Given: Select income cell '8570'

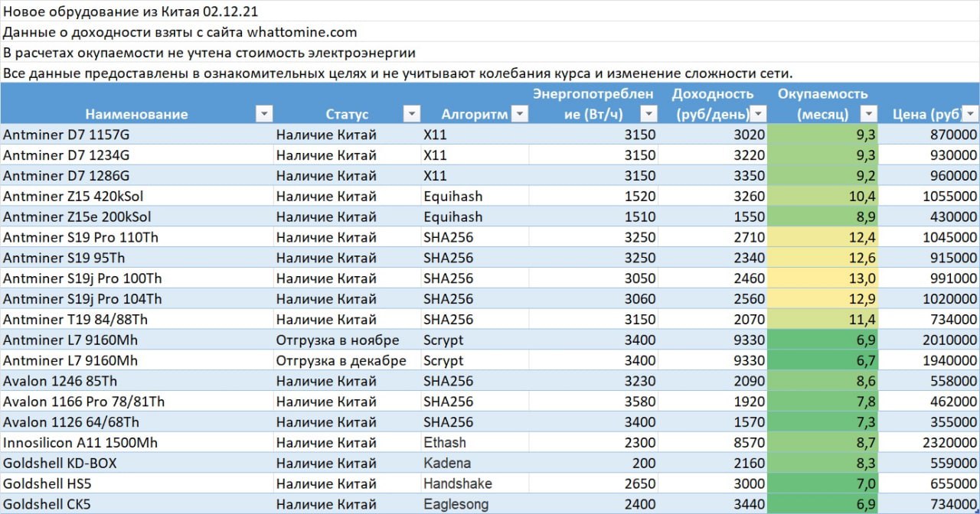Looking at the screenshot, I should (x=714, y=442).
